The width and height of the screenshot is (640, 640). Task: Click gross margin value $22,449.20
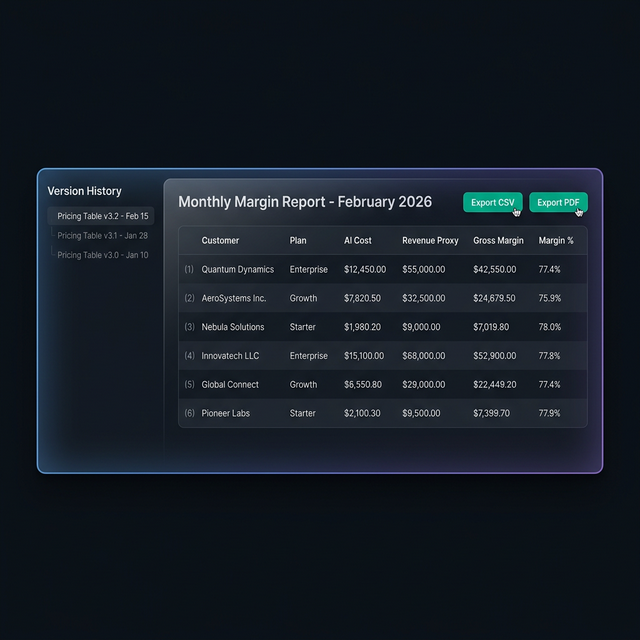point(495,384)
